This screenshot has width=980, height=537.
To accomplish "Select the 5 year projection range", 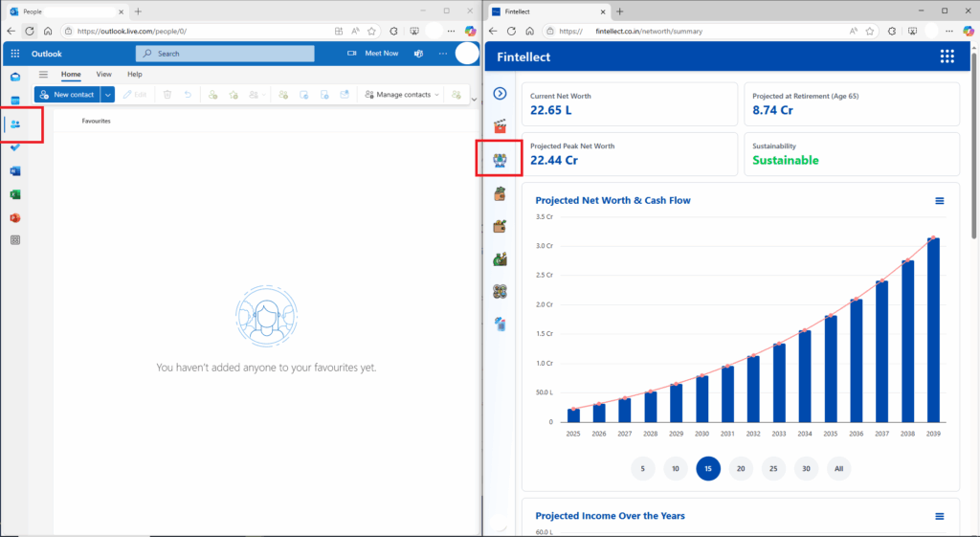I will 642,469.
